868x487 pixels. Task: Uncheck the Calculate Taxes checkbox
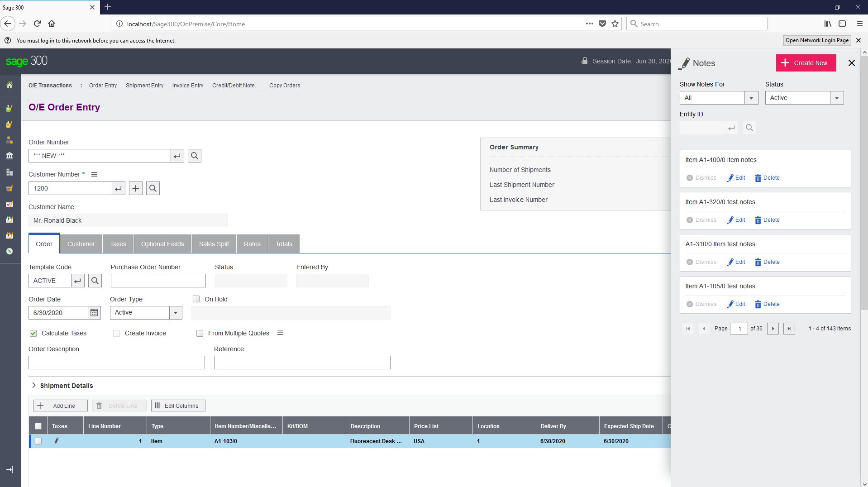tap(33, 333)
